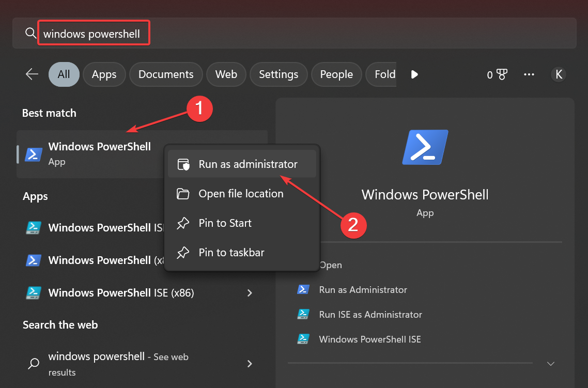Screen dimensions: 588x388
Task: Open the three-dot options menu
Action: pyautogui.click(x=529, y=74)
